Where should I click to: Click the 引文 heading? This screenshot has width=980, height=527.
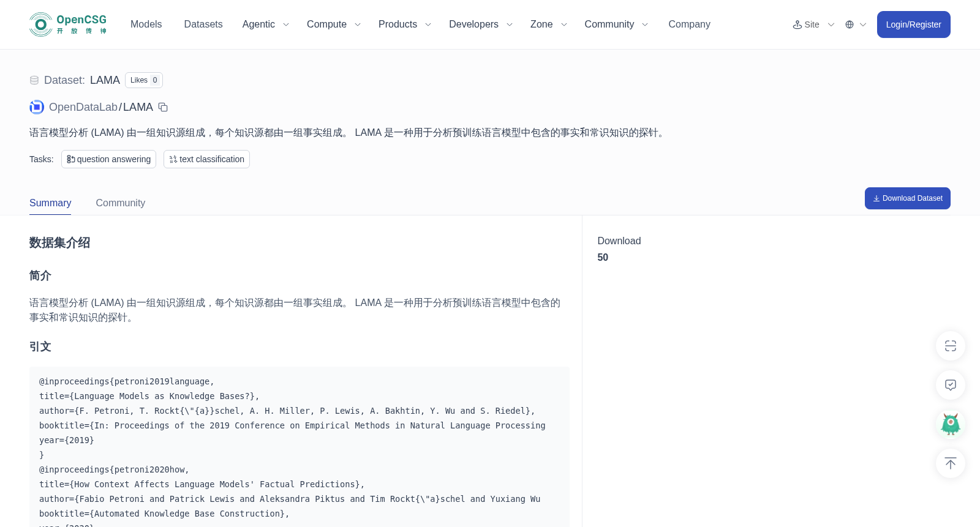click(40, 346)
